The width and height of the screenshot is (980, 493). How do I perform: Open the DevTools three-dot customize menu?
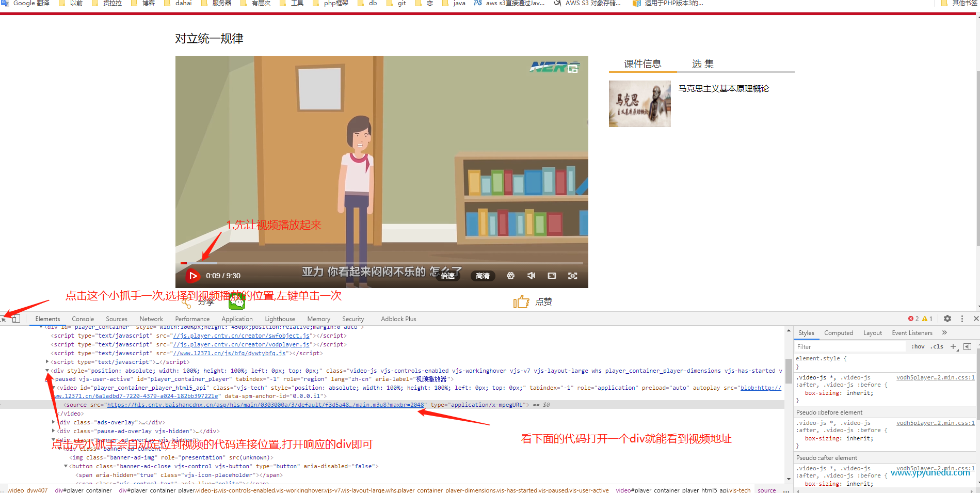(962, 319)
